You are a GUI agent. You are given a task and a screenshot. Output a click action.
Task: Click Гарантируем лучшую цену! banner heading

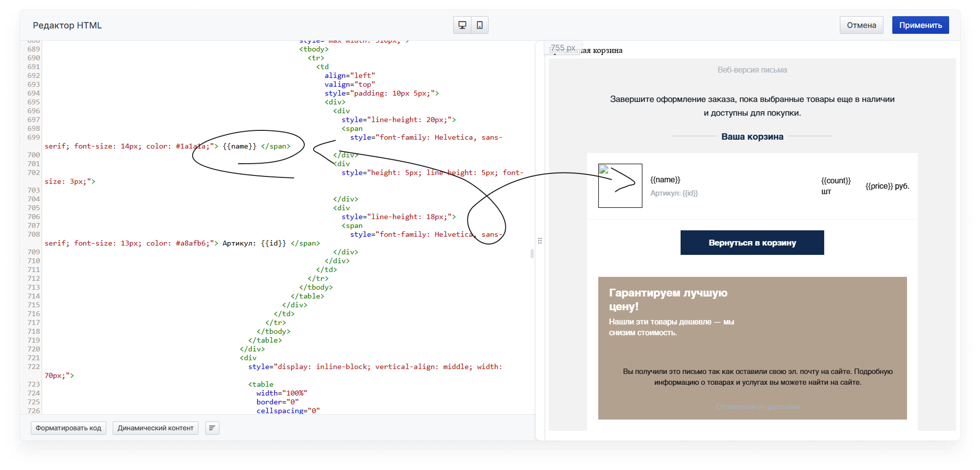pos(668,299)
